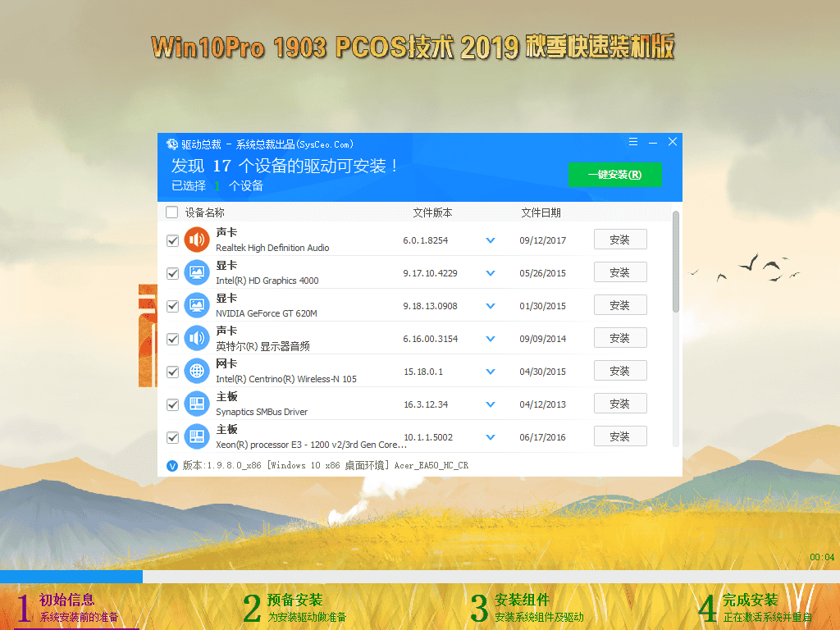Uncheck Xeon(R) processor E3 checkbox

[172, 438]
